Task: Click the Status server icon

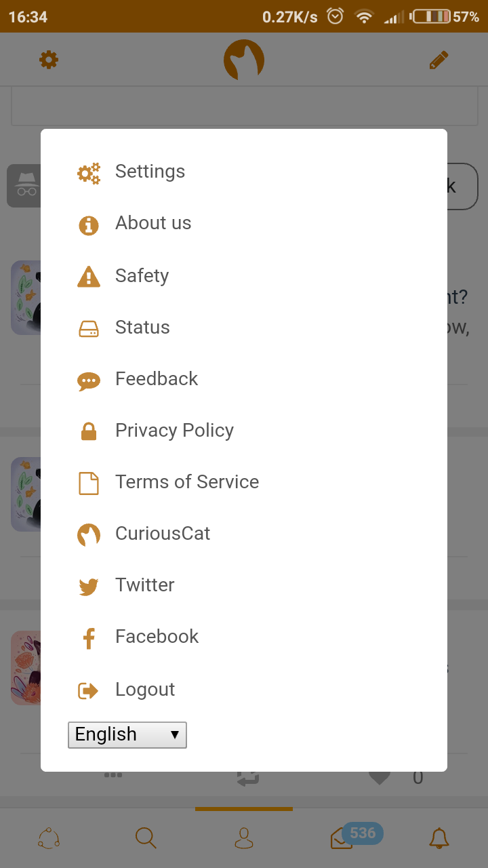Action: coord(89,329)
